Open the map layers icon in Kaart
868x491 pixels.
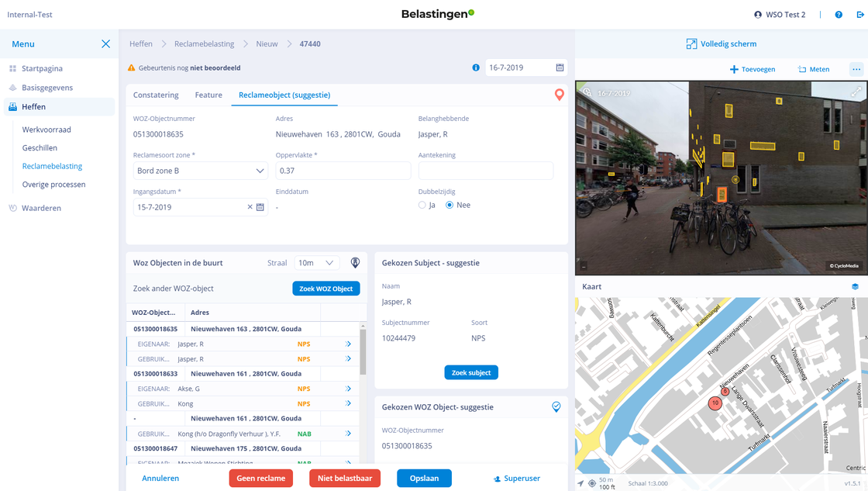[x=856, y=286]
